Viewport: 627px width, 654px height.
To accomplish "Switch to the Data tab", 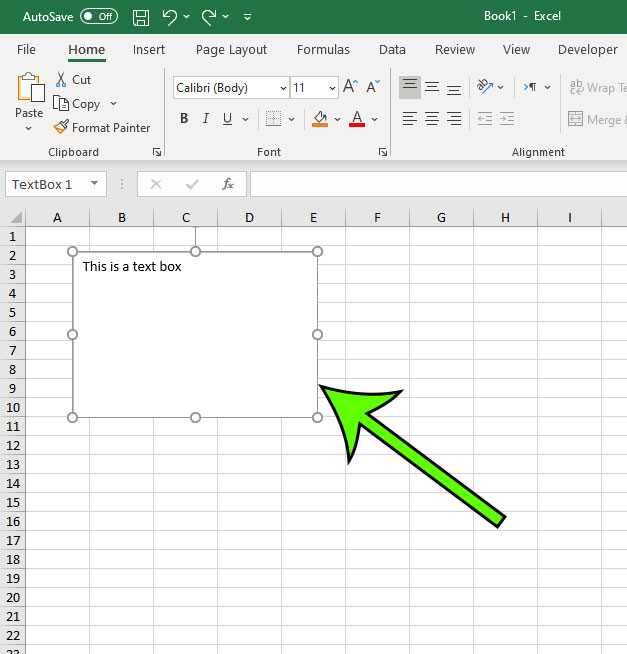I will pos(392,50).
